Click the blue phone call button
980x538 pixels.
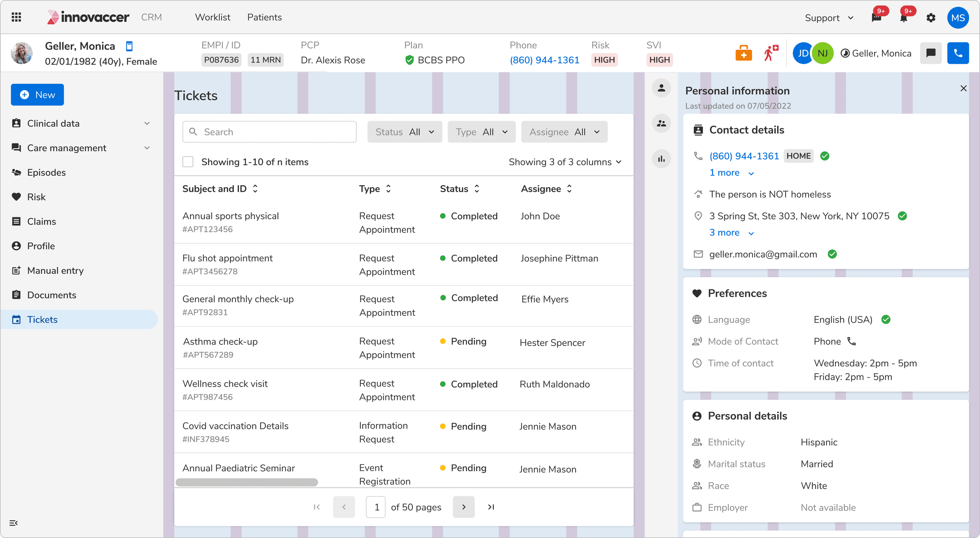(x=958, y=53)
